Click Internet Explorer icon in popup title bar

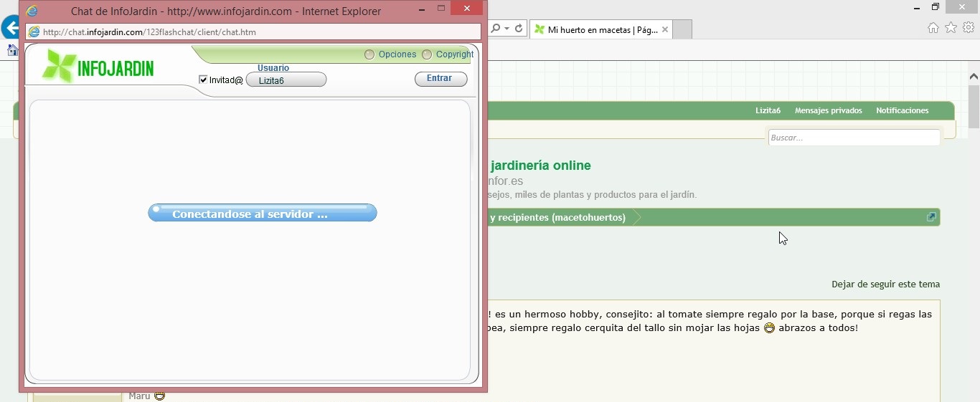coord(32,11)
